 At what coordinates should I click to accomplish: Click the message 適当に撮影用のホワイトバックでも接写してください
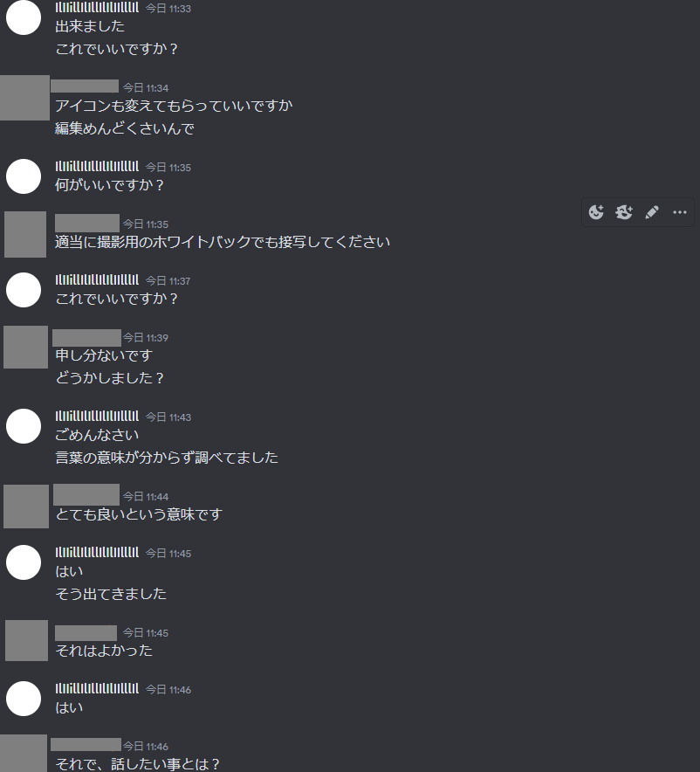(x=223, y=242)
